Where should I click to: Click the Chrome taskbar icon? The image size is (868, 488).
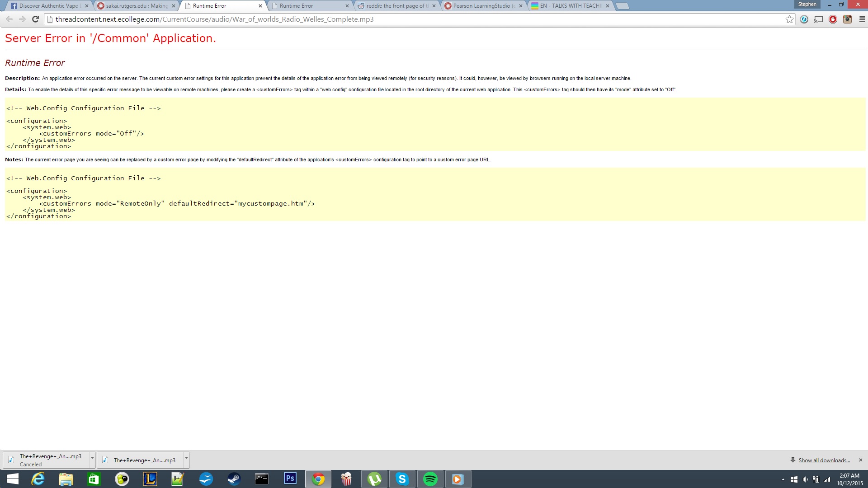318,479
